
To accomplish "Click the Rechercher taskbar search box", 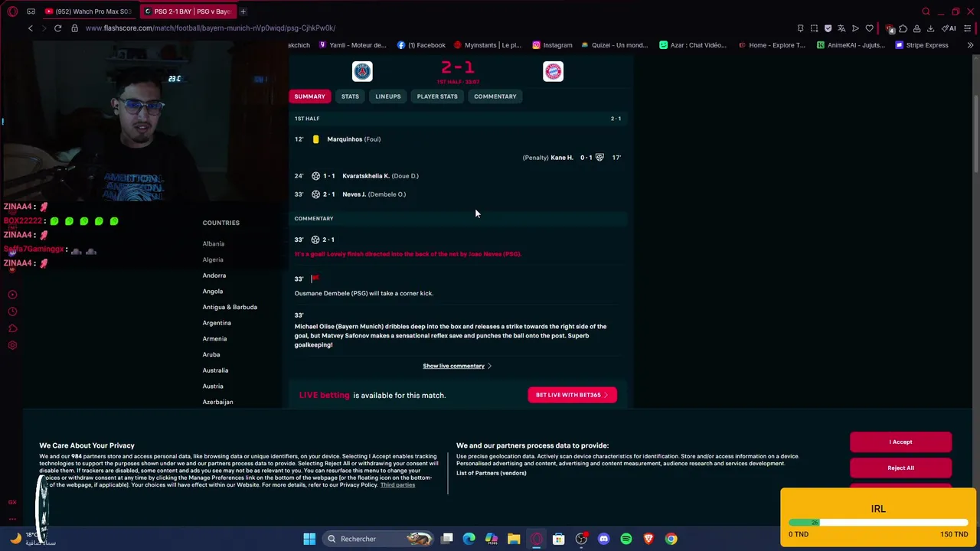I will [x=379, y=539].
